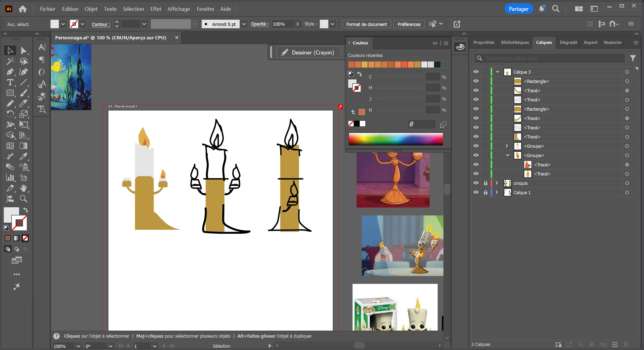This screenshot has width=644, height=350.
Task: Click the Partager button
Action: coord(519,9)
